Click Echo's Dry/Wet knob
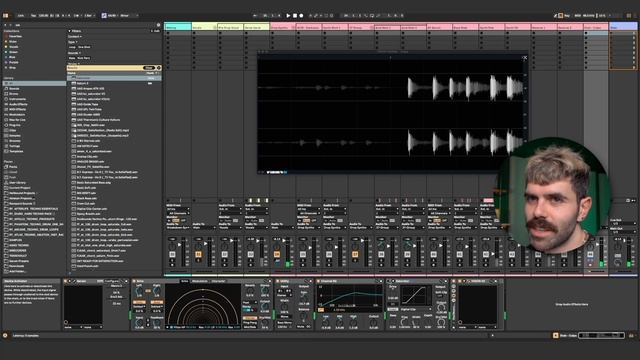Viewport: 640px width, 360px height. coord(265,323)
